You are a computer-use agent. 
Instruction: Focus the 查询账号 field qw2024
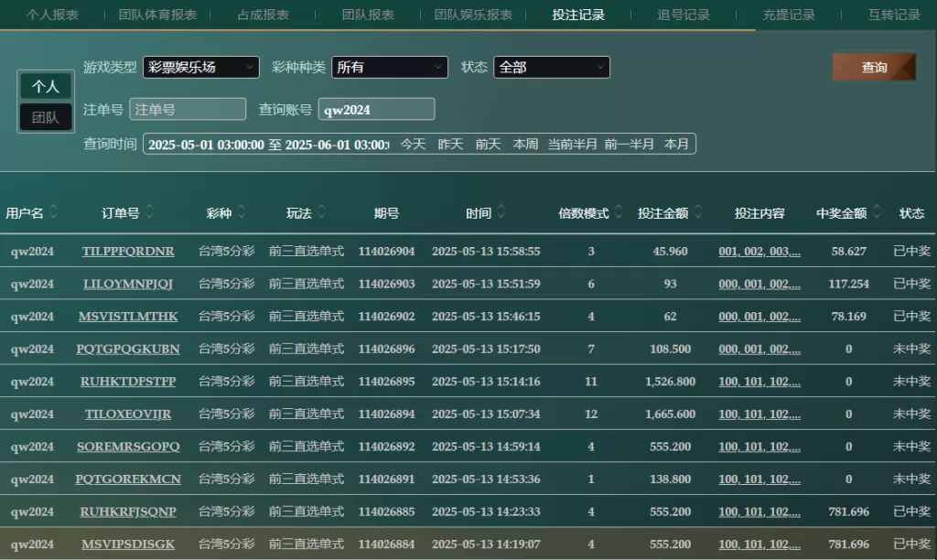(376, 110)
